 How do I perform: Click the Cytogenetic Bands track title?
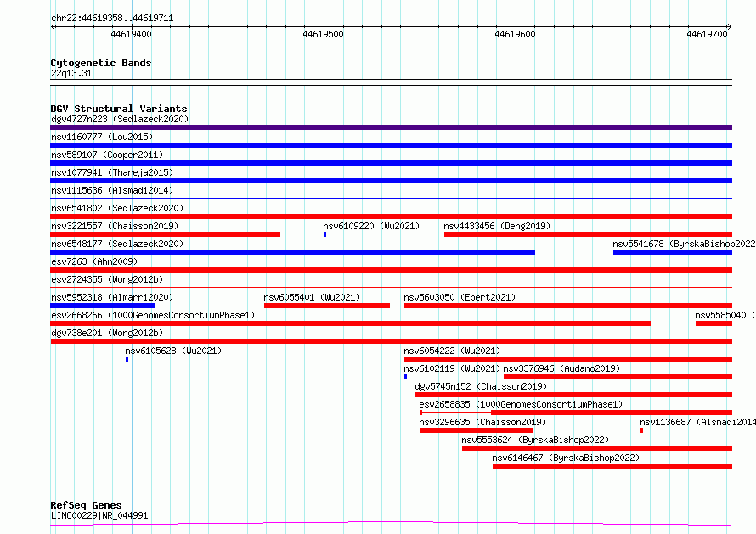101,63
